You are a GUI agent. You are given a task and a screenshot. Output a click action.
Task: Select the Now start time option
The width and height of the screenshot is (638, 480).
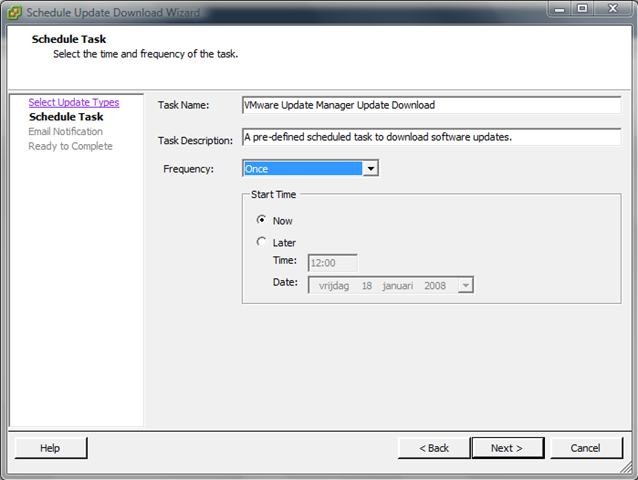pos(262,220)
